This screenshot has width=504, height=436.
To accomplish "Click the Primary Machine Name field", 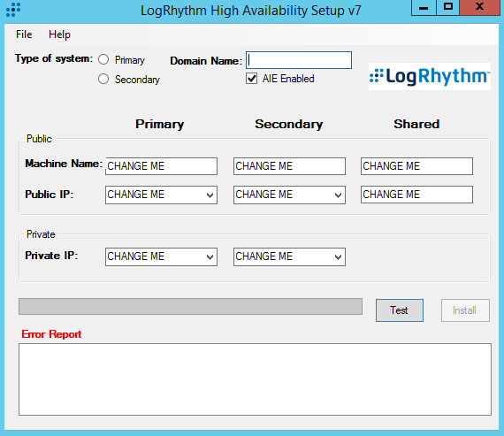I will tap(161, 166).
